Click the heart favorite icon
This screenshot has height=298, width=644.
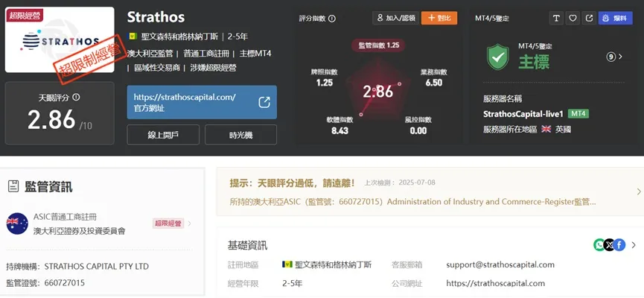[x=573, y=18]
